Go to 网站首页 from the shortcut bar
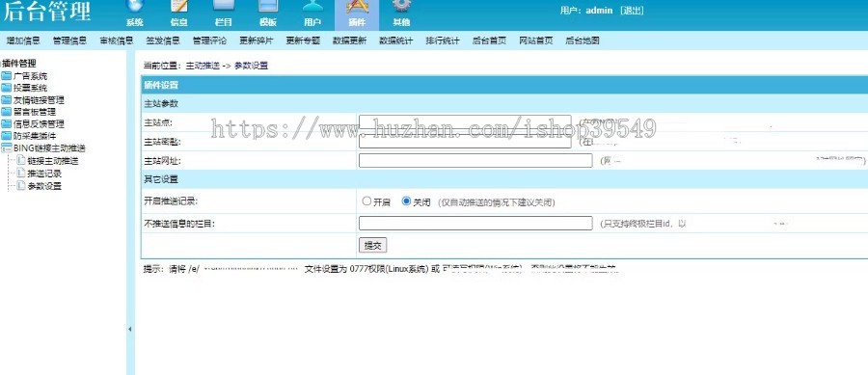This screenshot has width=868, height=375. pyautogui.click(x=536, y=40)
